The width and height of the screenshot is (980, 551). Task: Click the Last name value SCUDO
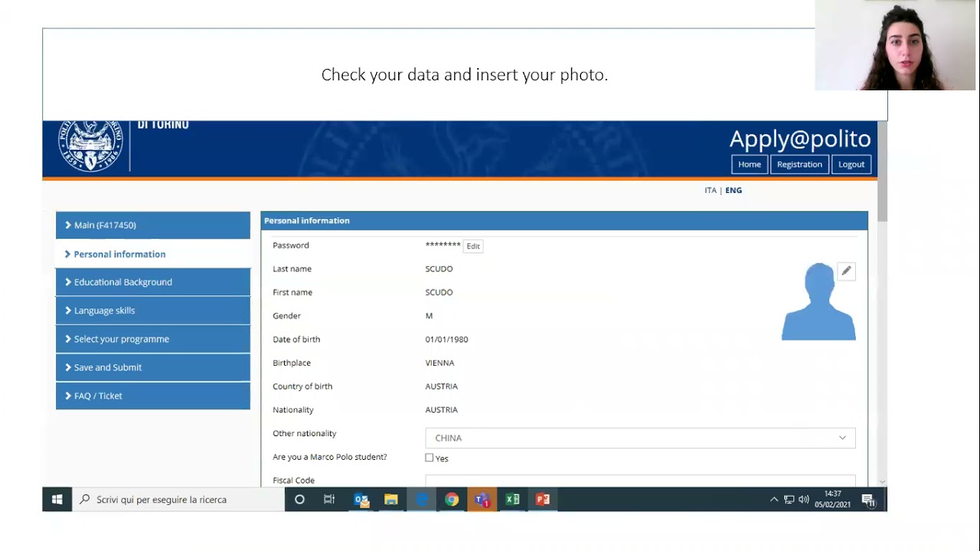pos(439,269)
